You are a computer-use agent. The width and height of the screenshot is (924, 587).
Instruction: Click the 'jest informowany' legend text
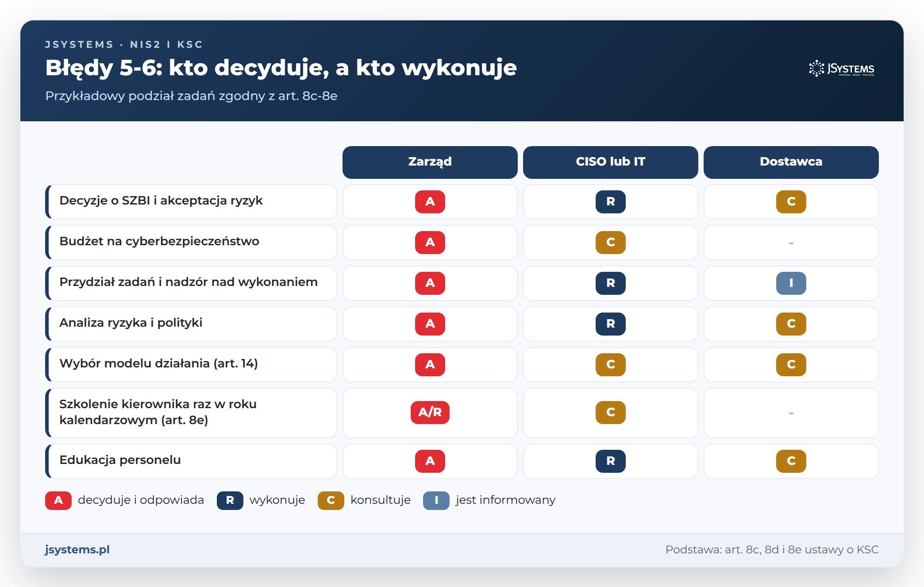tap(505, 500)
